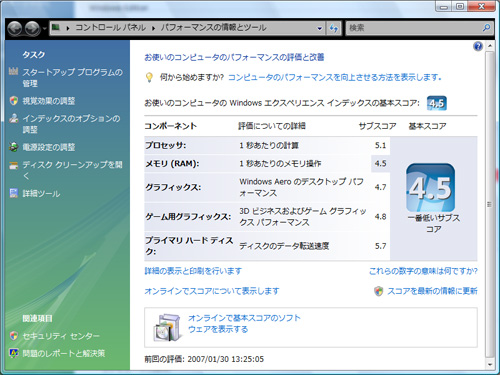
Task: Focus the 検索 search field
Action: click(x=413, y=28)
